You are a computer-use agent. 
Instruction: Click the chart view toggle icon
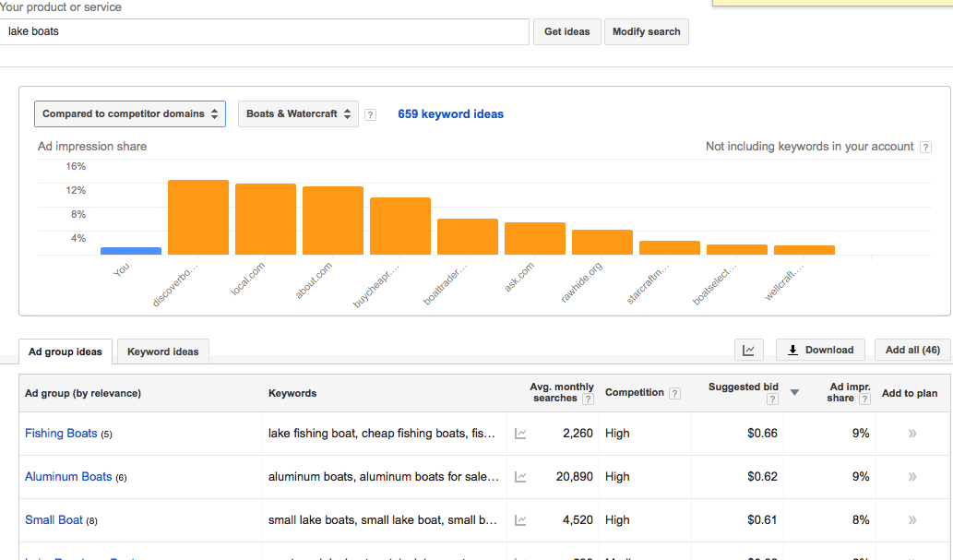[x=748, y=351]
